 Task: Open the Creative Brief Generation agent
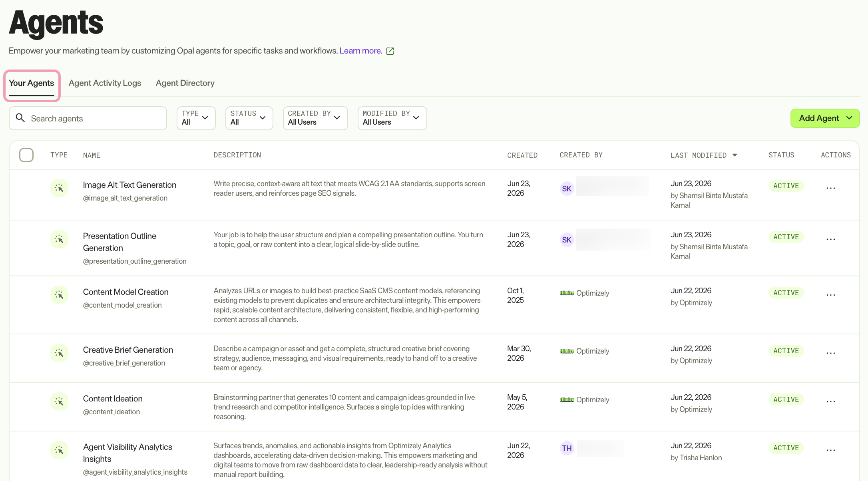coord(128,350)
